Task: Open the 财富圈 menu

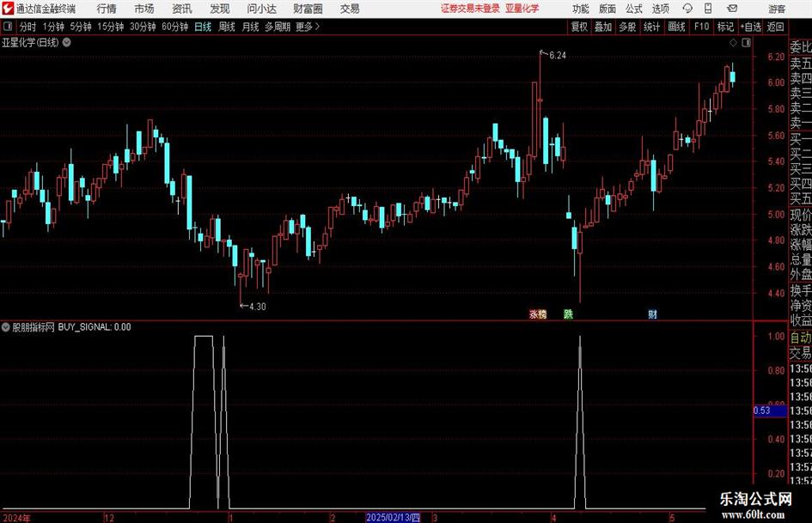Action: 308,9
